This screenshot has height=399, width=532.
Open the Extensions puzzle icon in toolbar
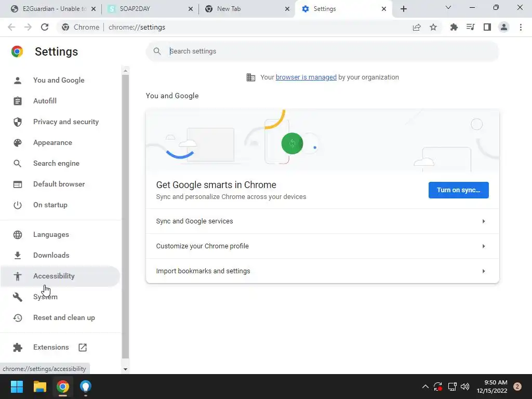[x=454, y=27]
